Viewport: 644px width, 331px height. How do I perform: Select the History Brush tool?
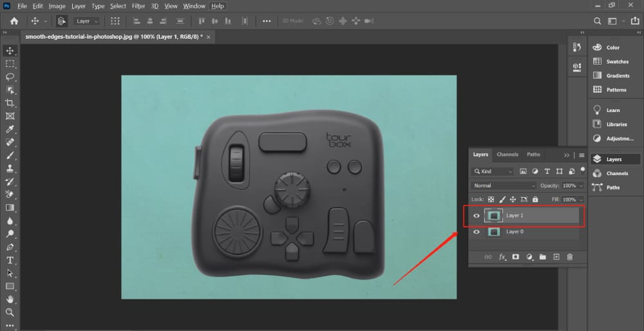[10, 182]
